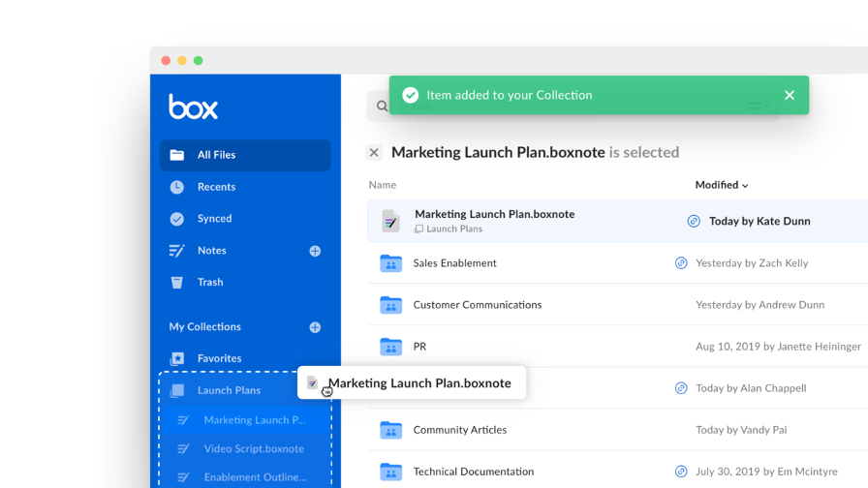Click the Community Articles folder icon

(390, 430)
